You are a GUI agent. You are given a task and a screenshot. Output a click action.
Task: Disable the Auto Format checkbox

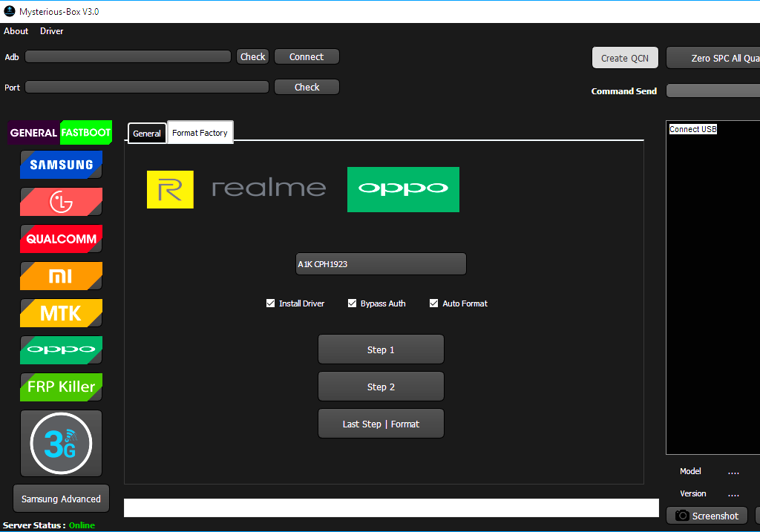(x=433, y=303)
